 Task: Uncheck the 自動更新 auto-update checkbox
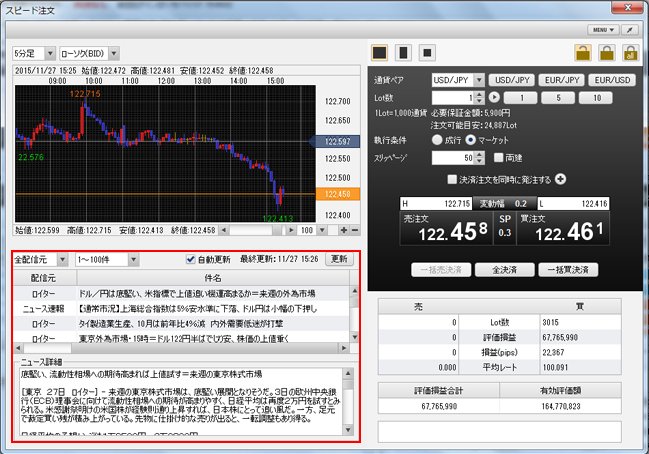point(191,259)
